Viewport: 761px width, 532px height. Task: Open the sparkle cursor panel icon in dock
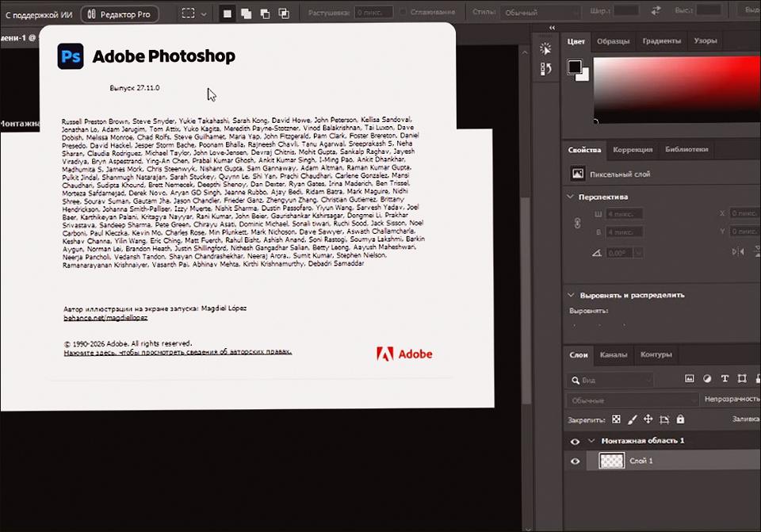pyautogui.click(x=545, y=48)
